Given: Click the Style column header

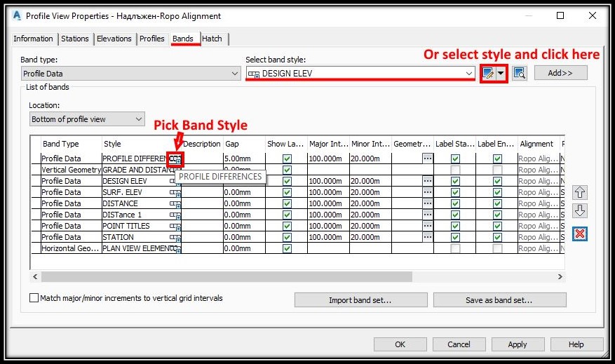Looking at the screenshot, I should 141,144.
